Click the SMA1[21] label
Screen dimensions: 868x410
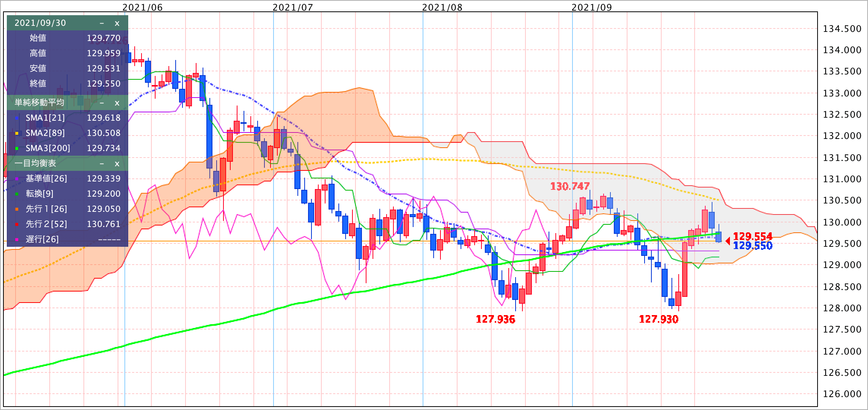[x=45, y=118]
